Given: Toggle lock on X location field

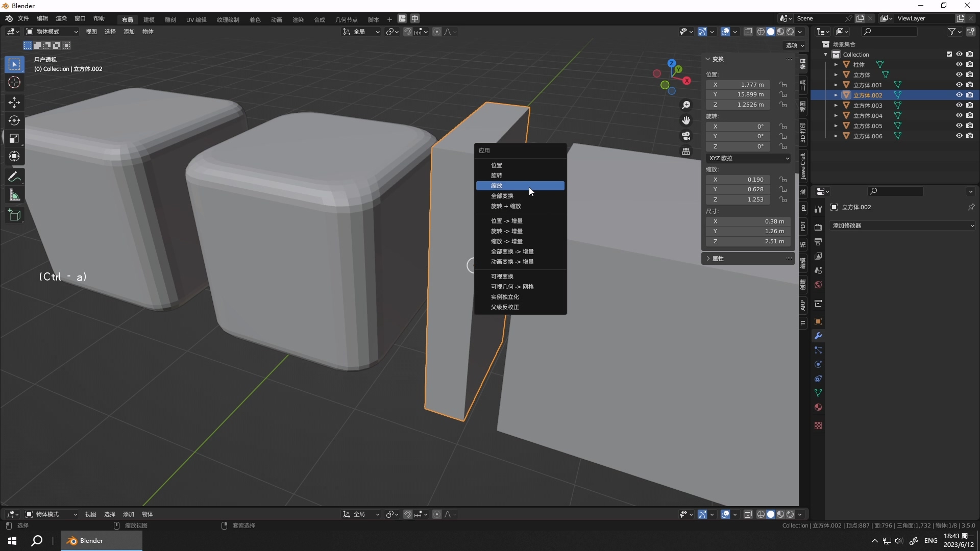Looking at the screenshot, I should click(x=783, y=85).
